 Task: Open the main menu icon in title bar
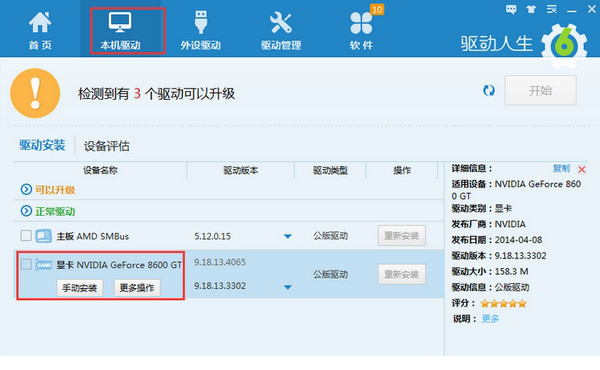tap(551, 9)
